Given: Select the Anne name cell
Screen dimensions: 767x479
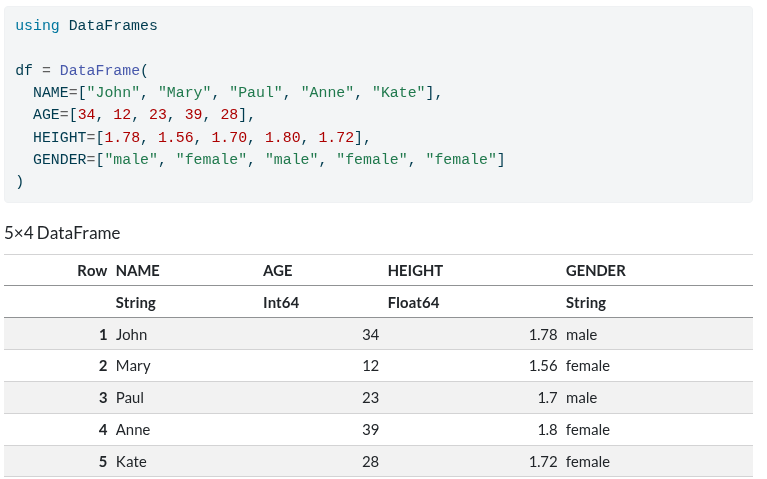Looking at the screenshot, I should (x=133, y=430).
